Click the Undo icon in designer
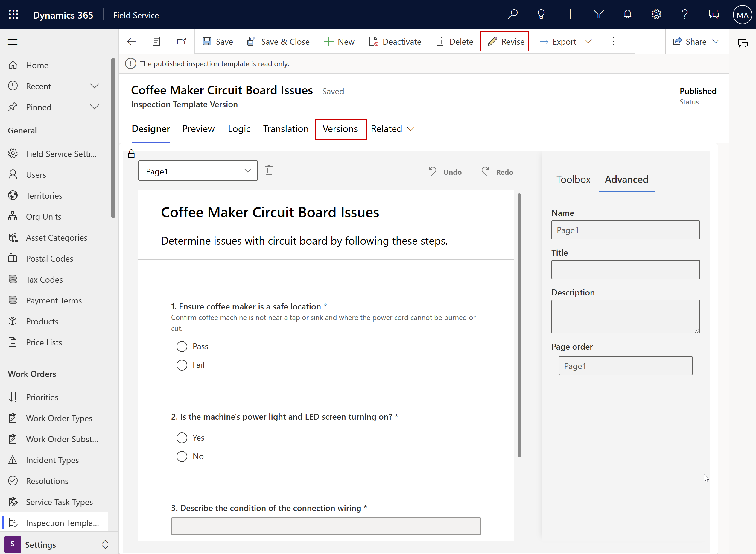Image resolution: width=756 pixels, height=554 pixels. point(433,171)
